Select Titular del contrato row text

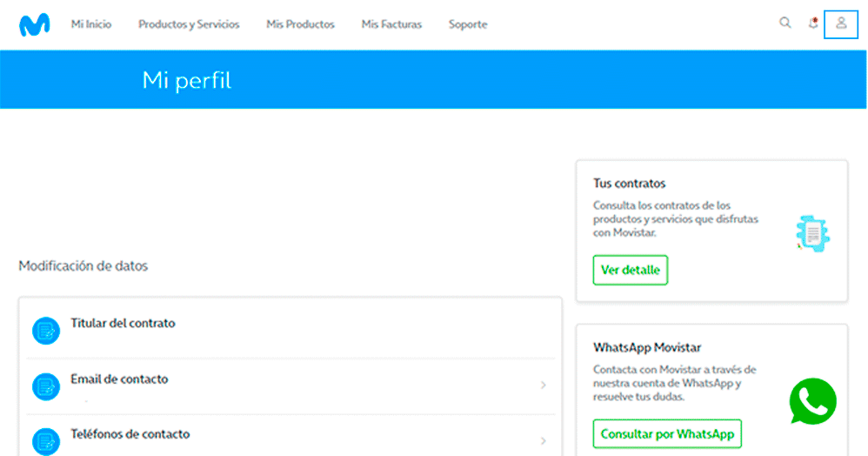click(x=123, y=323)
